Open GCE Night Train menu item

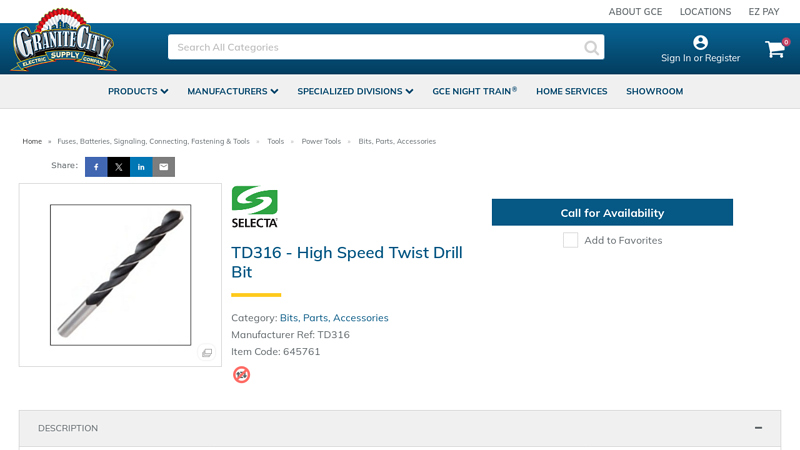(474, 91)
